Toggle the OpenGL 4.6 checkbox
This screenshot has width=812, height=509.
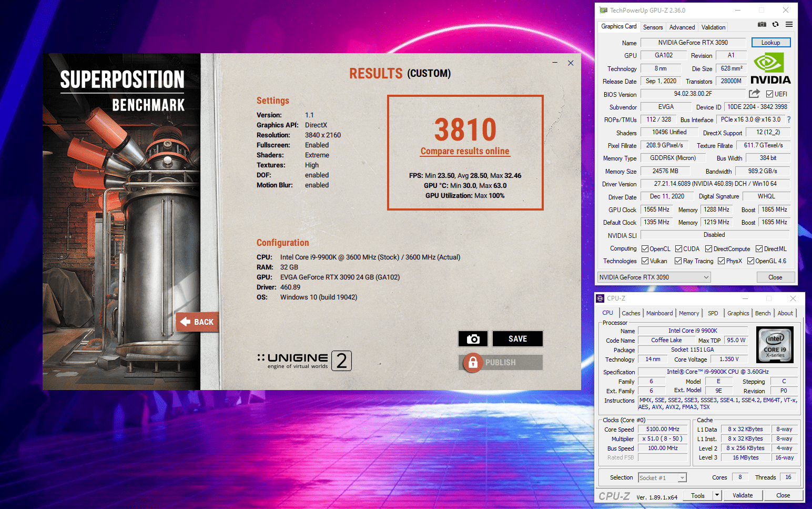[750, 261]
